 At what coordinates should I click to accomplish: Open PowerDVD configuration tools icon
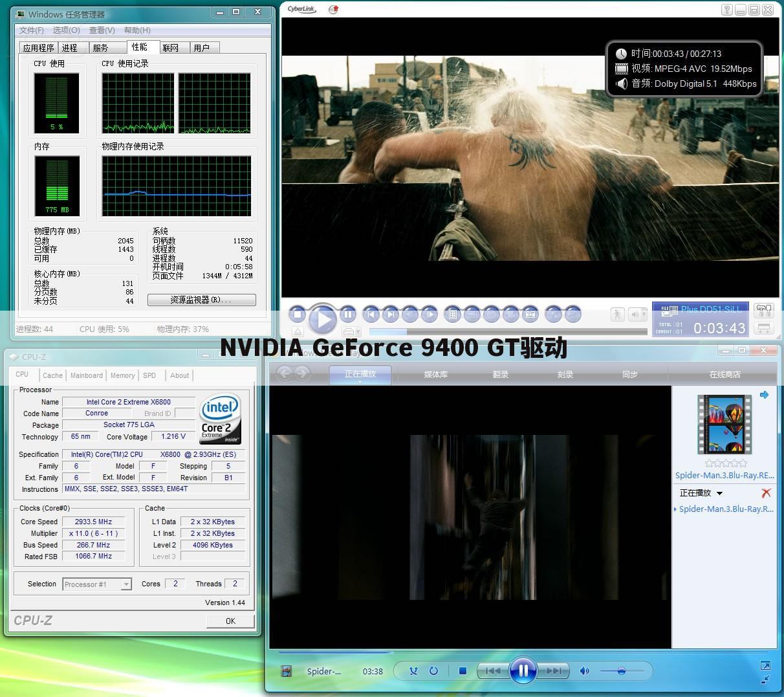(x=764, y=311)
